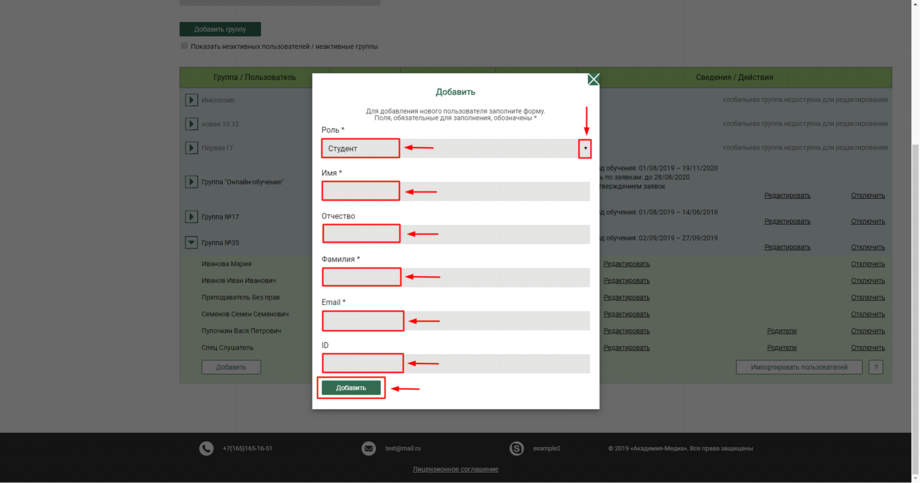Click the Добавить группу button
The width and height of the screenshot is (920, 483).
pos(220,29)
